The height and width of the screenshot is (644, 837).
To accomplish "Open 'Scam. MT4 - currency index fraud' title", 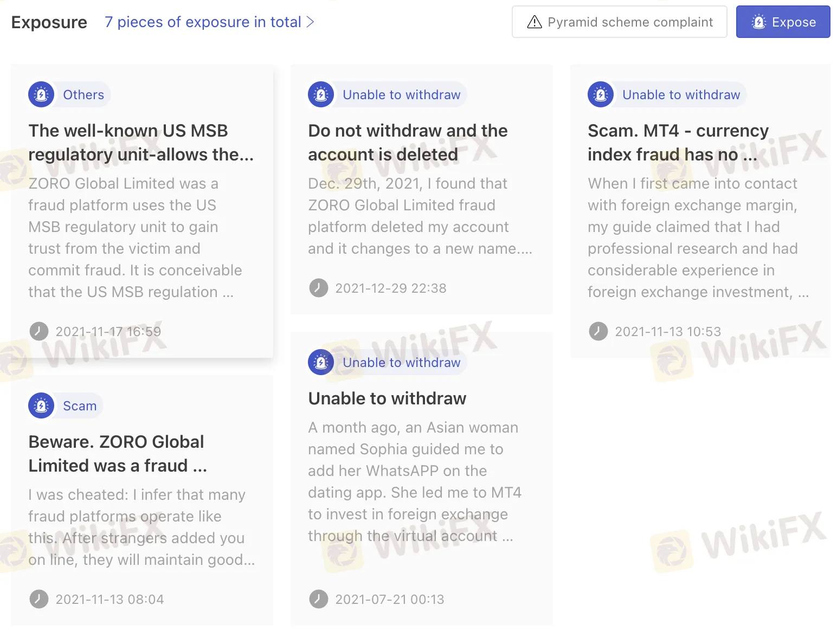I will point(678,143).
